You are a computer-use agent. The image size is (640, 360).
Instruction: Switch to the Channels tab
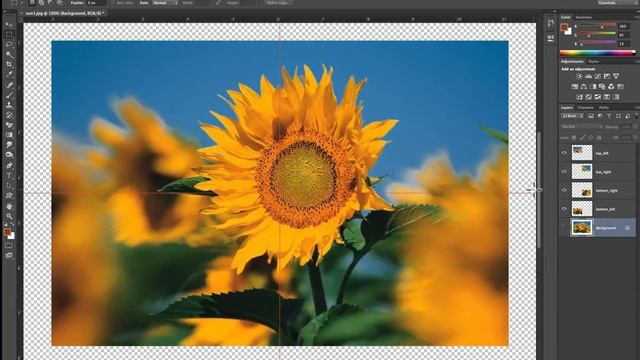(x=585, y=107)
